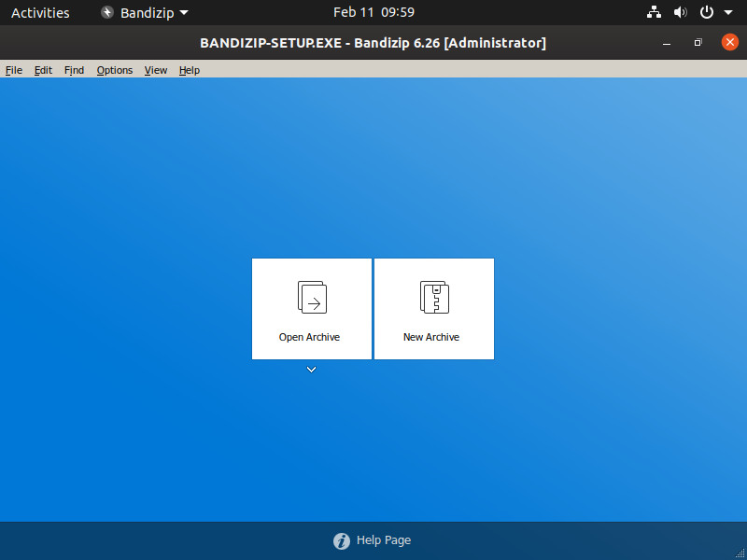The width and height of the screenshot is (747, 560).
Task: Click the volume speaker icon
Action: [680, 13]
